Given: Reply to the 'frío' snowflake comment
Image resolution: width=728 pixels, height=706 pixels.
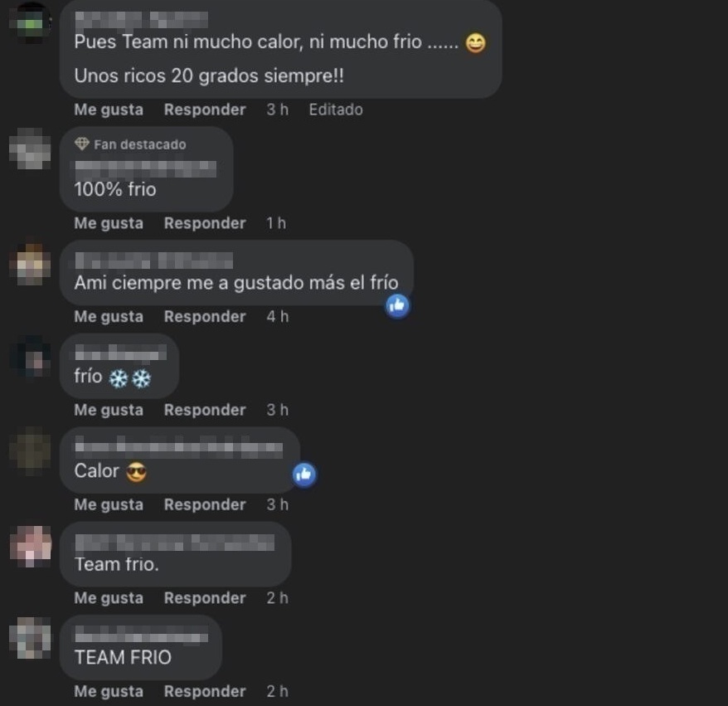Looking at the screenshot, I should 205,410.
